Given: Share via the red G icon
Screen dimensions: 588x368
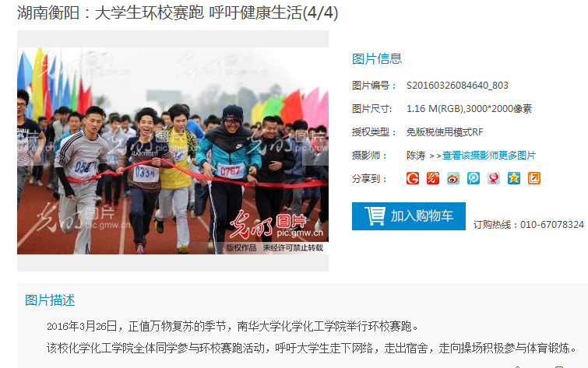Looking at the screenshot, I should 413,178.
